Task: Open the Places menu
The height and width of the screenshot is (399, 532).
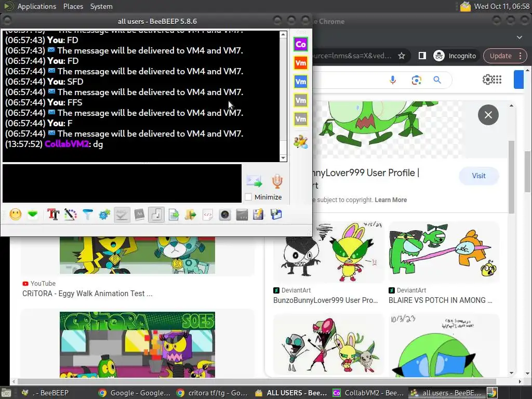Action: [x=73, y=6]
